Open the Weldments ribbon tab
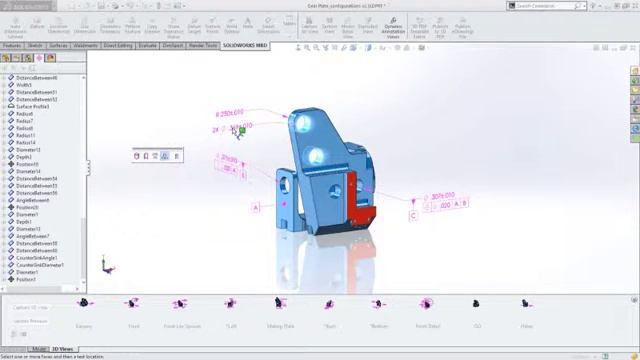The image size is (640, 360). [85, 46]
